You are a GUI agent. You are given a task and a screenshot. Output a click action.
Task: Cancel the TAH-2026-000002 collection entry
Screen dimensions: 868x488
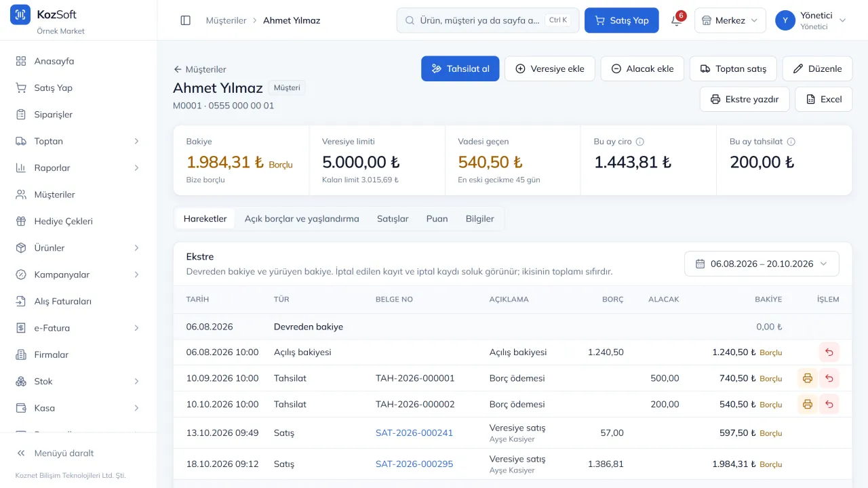coord(829,404)
